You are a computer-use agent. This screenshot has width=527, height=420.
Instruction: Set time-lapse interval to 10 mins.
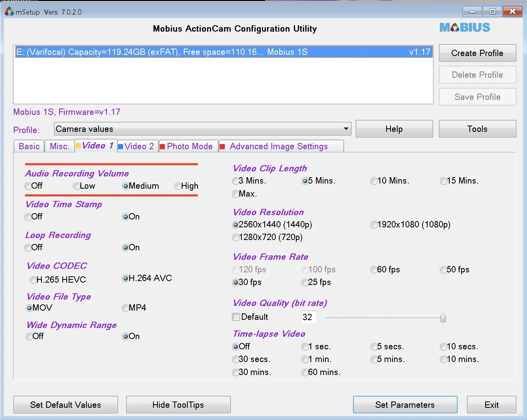pos(443,359)
